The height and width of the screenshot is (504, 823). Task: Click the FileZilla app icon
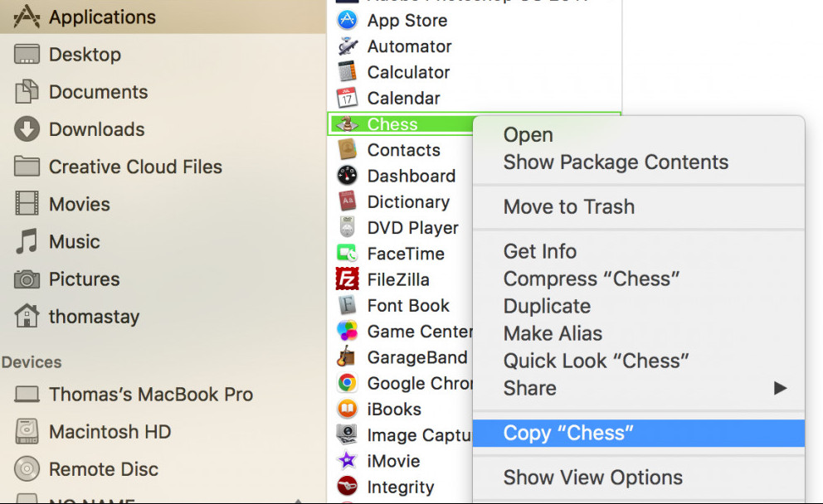coord(347,279)
